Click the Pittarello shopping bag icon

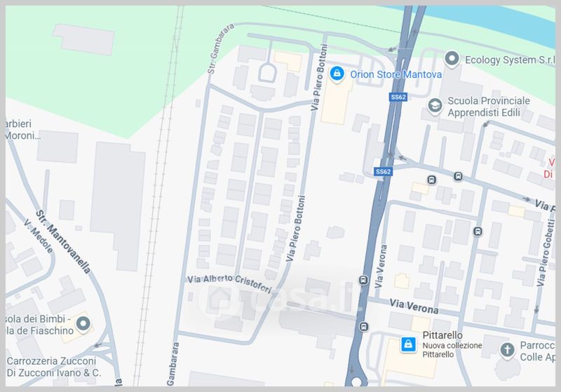coord(408,345)
